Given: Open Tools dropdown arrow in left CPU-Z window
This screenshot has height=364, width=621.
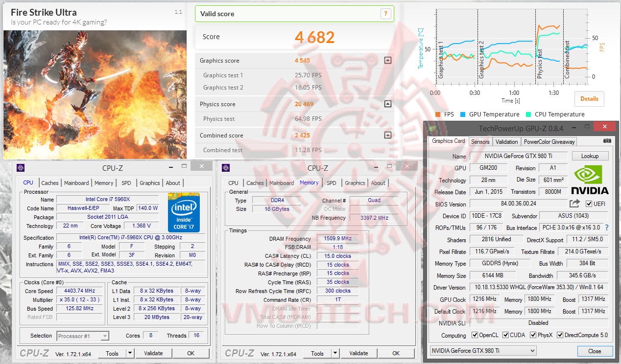Looking at the screenshot, I should click(130, 353).
